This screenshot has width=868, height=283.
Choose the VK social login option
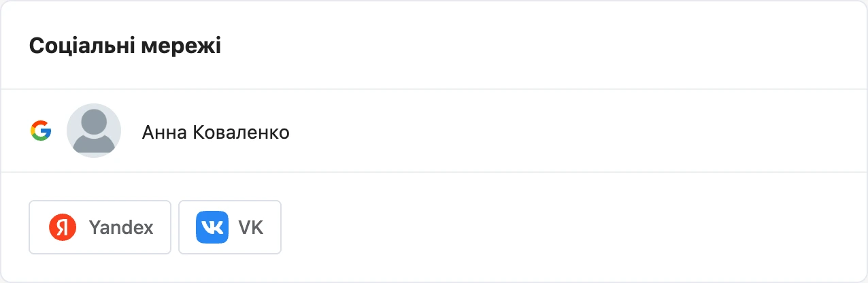[x=230, y=227]
